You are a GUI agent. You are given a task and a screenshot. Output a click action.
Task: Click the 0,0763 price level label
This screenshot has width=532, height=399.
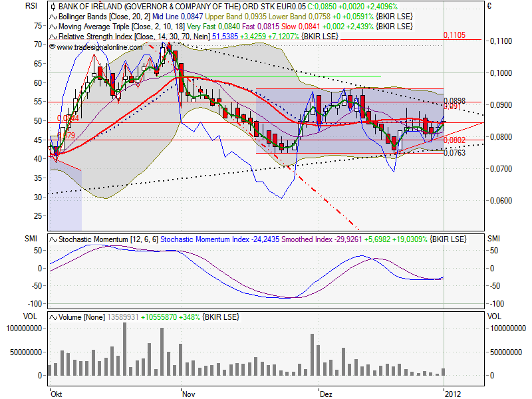coord(454,153)
